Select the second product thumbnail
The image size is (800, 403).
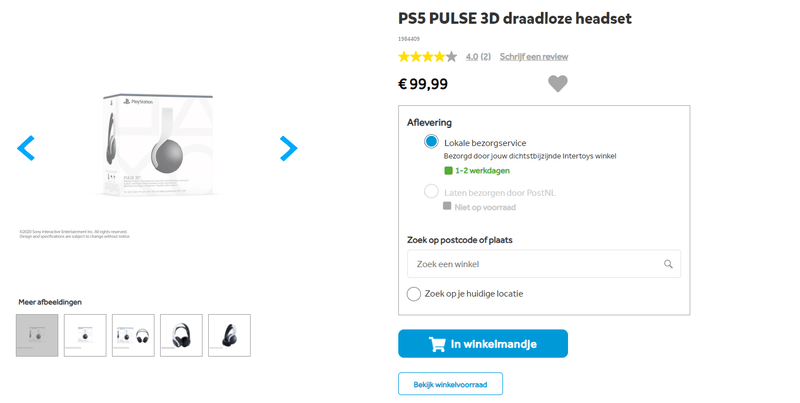85,335
